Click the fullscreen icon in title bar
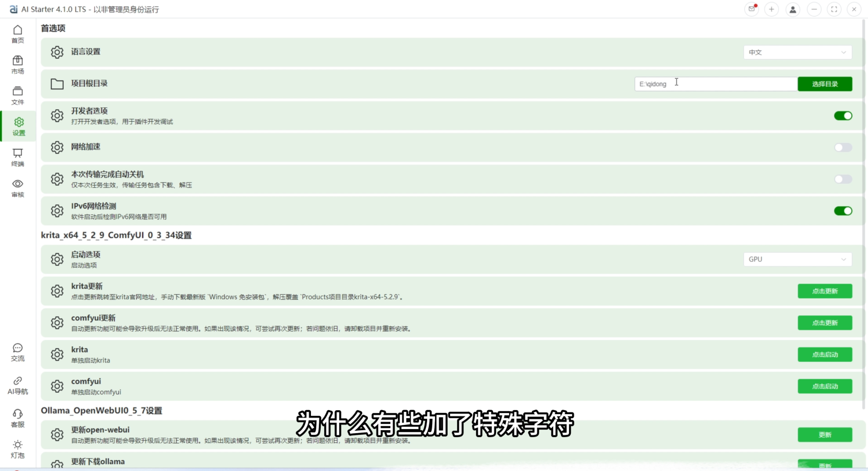 (834, 9)
